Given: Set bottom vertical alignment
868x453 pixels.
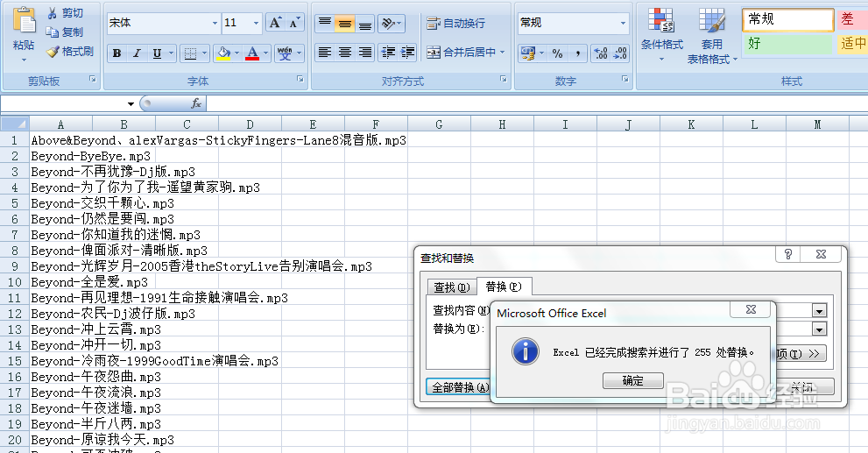Looking at the screenshot, I should point(364,23).
